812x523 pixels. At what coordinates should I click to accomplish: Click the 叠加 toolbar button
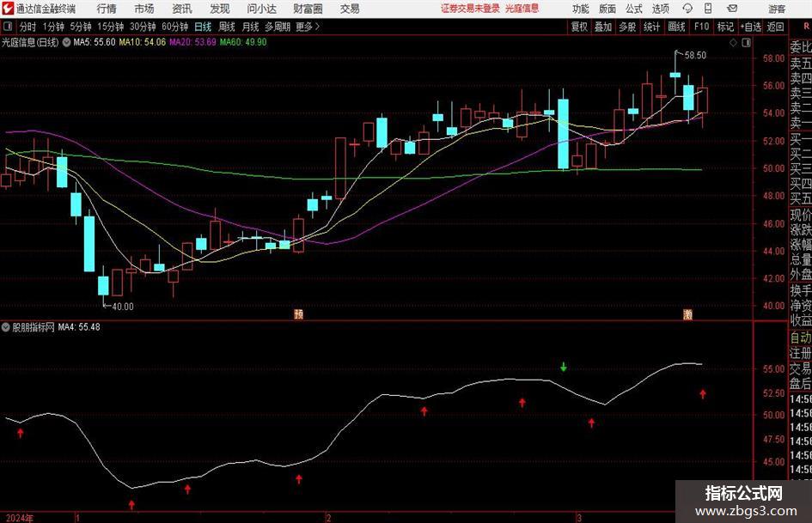pos(603,27)
